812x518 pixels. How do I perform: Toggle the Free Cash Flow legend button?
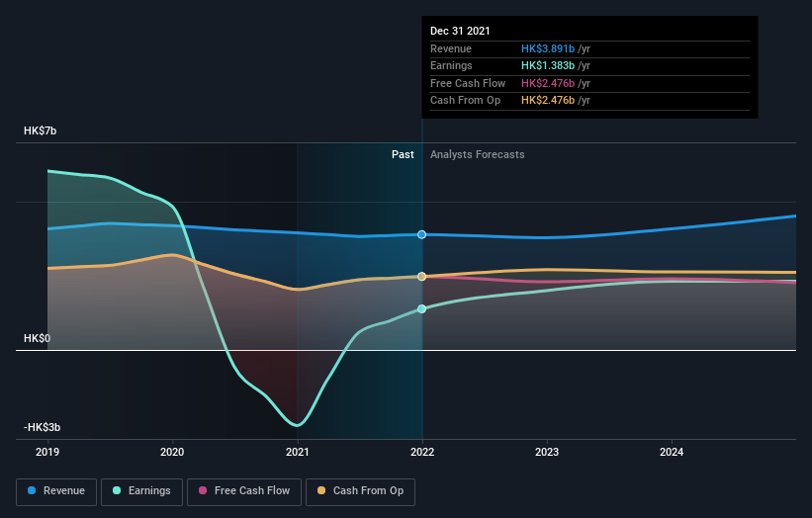(x=244, y=491)
